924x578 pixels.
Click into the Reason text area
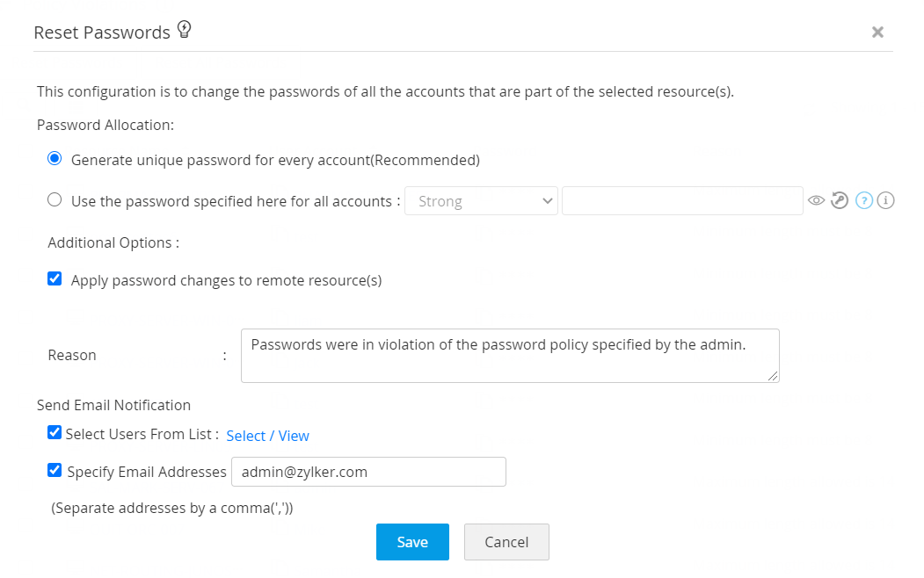[510, 356]
